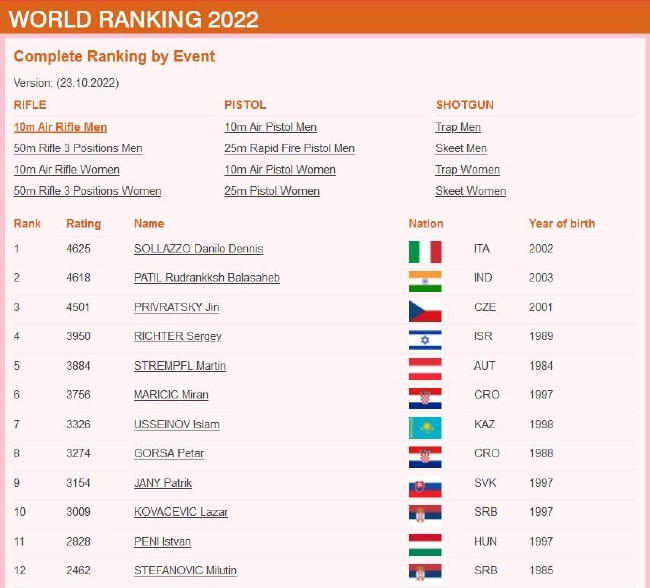This screenshot has height=588, width=650.
Task: Click the Hungary flag icon
Action: [425, 544]
